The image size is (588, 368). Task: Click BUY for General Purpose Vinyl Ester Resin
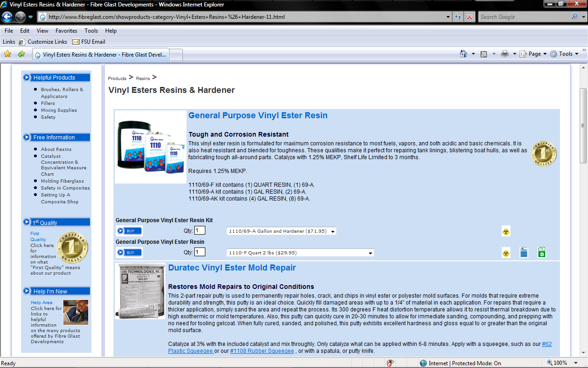tap(129, 253)
